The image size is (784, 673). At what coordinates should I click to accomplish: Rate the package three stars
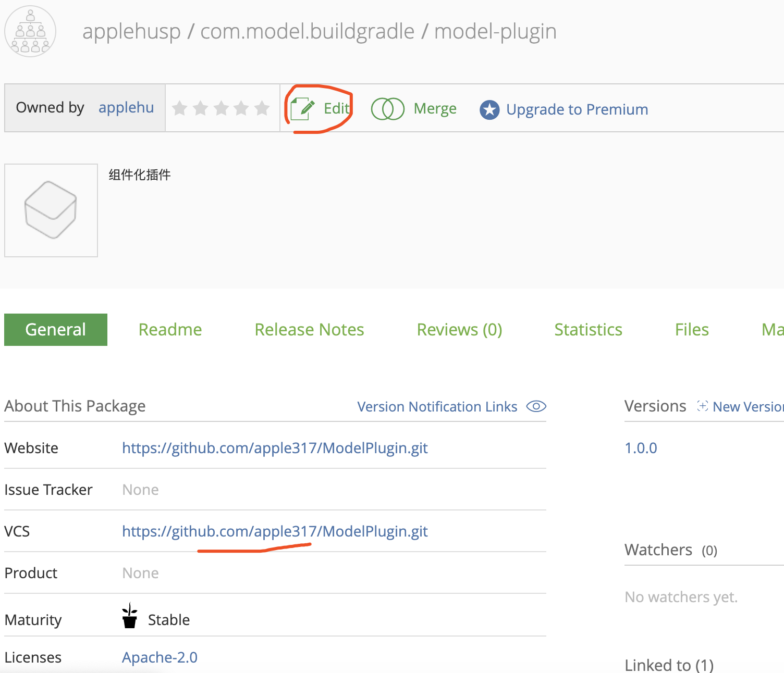pyautogui.click(x=221, y=108)
